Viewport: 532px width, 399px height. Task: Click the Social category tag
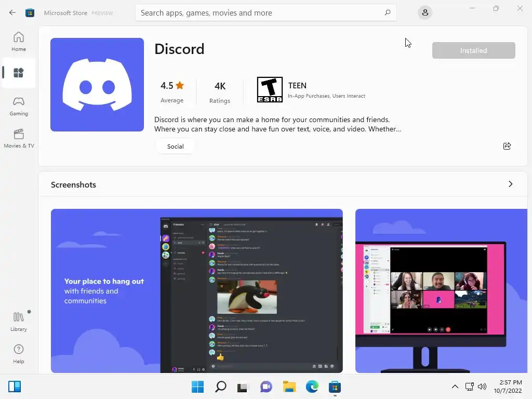(176, 146)
